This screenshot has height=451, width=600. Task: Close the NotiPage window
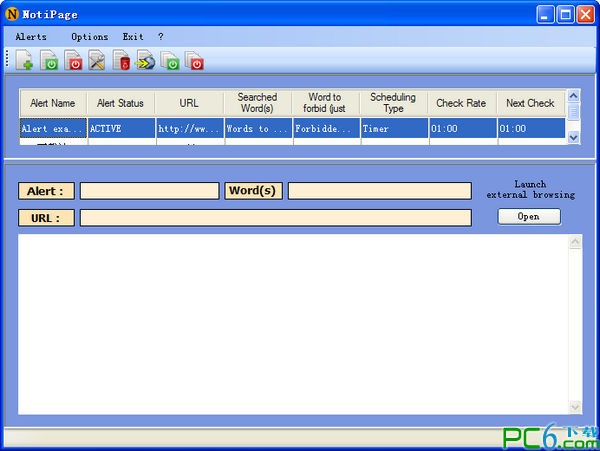tap(585, 15)
